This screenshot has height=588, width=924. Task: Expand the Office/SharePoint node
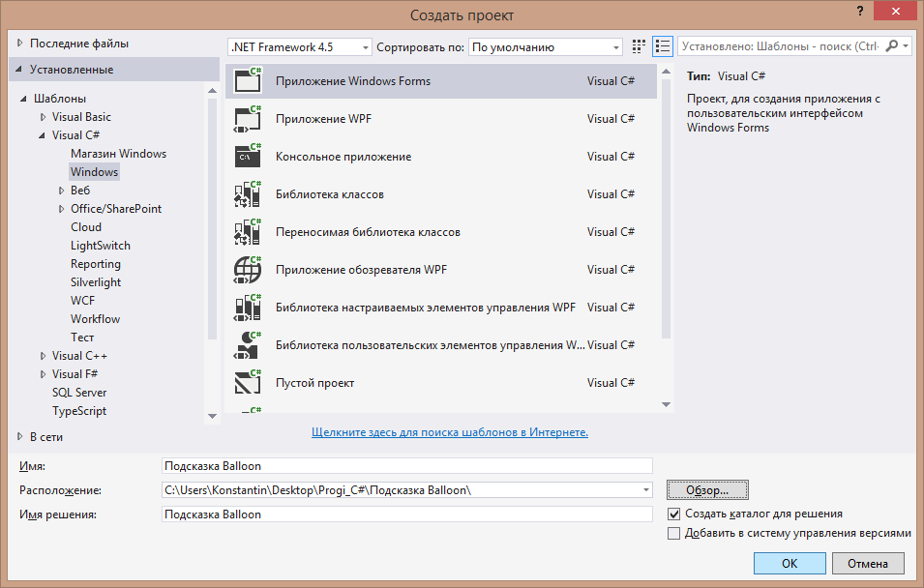[61, 209]
